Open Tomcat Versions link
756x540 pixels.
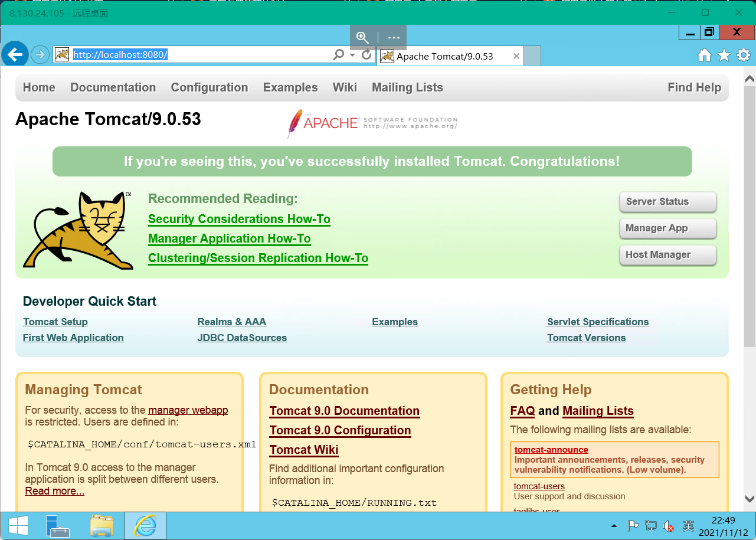tap(586, 338)
